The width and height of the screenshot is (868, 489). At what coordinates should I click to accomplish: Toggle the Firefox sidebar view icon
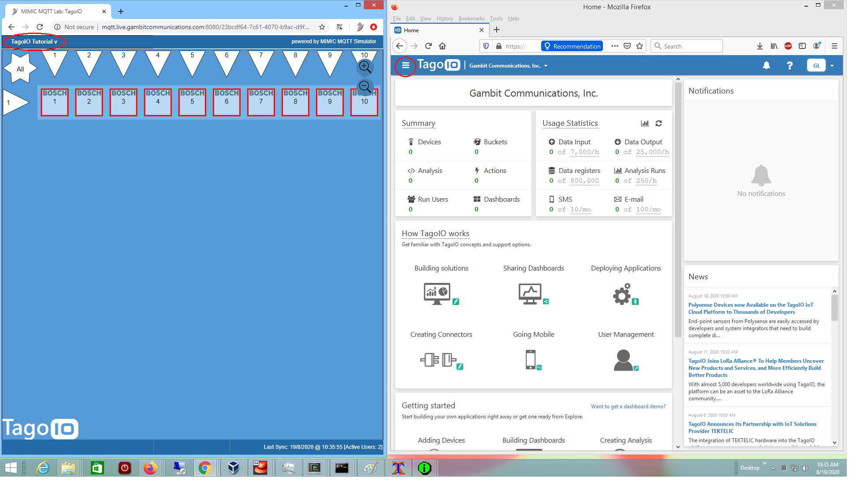click(x=802, y=46)
